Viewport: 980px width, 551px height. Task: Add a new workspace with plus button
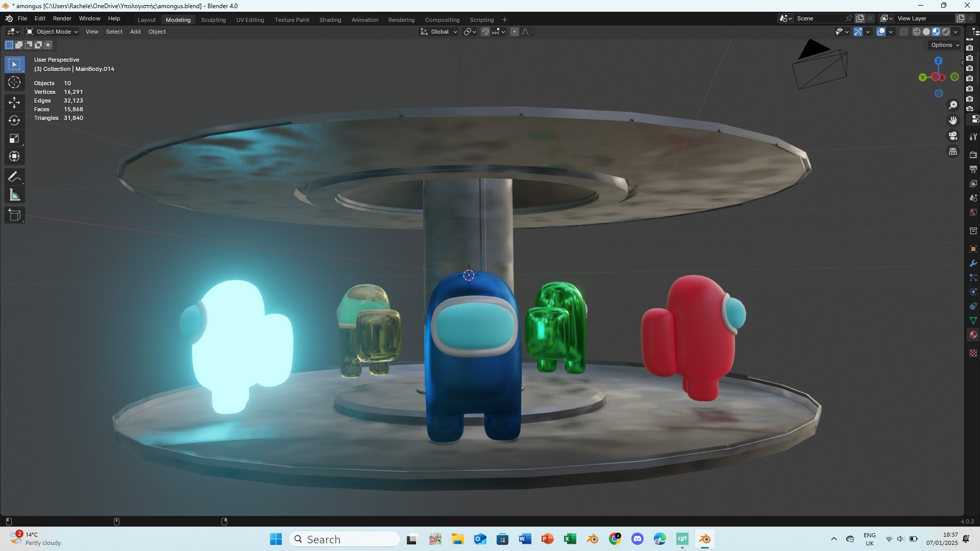click(x=504, y=20)
